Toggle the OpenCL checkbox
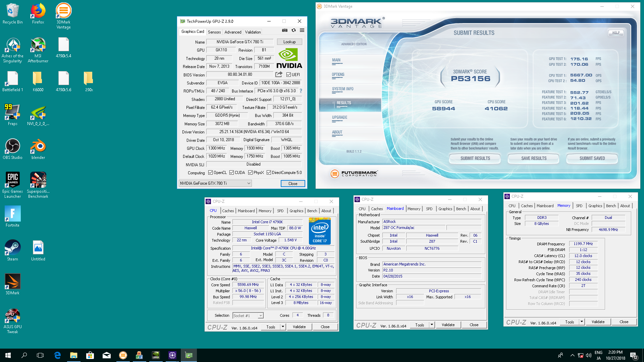This screenshot has width=644, height=362. (x=210, y=173)
